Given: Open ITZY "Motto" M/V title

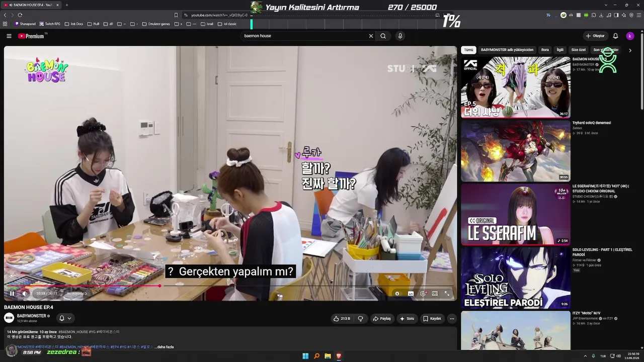Looking at the screenshot, I should tap(587, 313).
